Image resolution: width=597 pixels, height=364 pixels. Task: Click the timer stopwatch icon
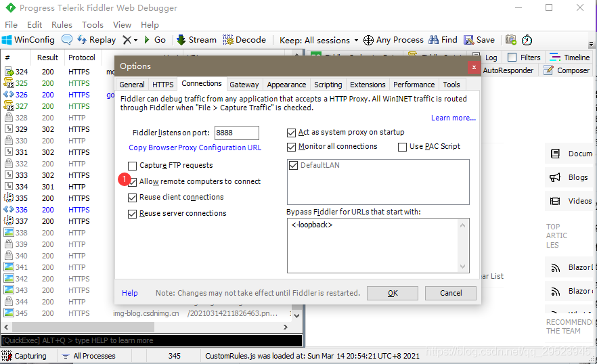coord(527,40)
